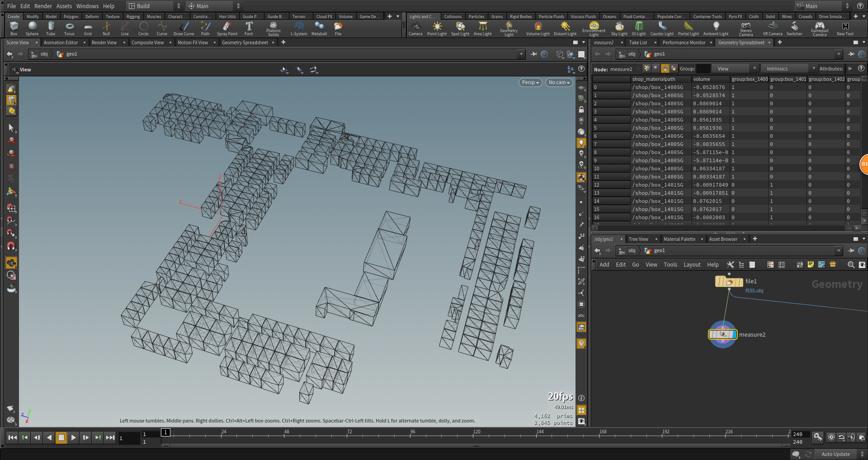Image resolution: width=868 pixels, height=460 pixels.
Task: Toggle the measure2 node display flag
Action: [734, 334]
